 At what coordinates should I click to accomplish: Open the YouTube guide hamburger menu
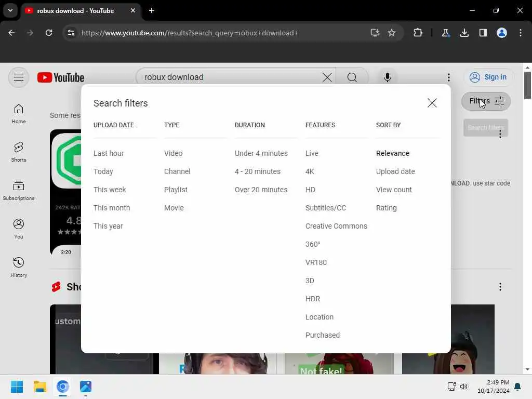coord(19,77)
